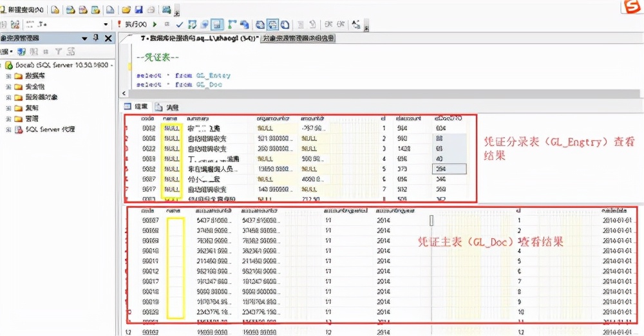Switch to the Object Explorer Details tab
Viewport: 644px width, 336px height.
click(x=299, y=38)
